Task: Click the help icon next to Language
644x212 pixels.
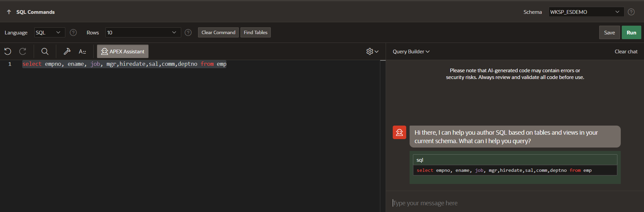Action: (73, 32)
